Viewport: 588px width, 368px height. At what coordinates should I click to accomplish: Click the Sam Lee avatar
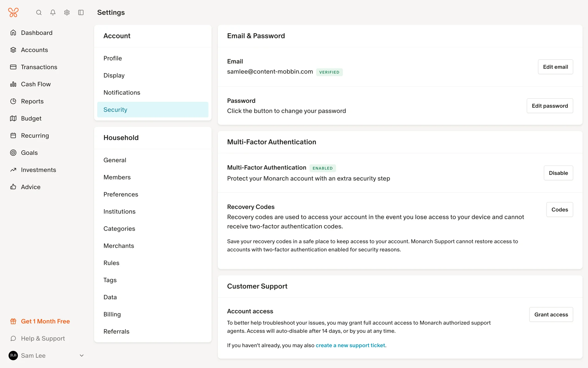coord(13,355)
